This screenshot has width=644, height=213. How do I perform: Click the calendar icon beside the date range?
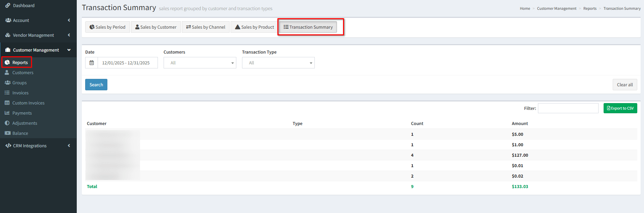click(x=92, y=63)
